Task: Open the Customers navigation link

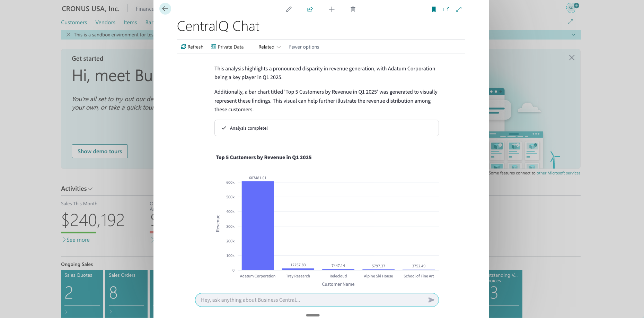Action: (x=74, y=23)
